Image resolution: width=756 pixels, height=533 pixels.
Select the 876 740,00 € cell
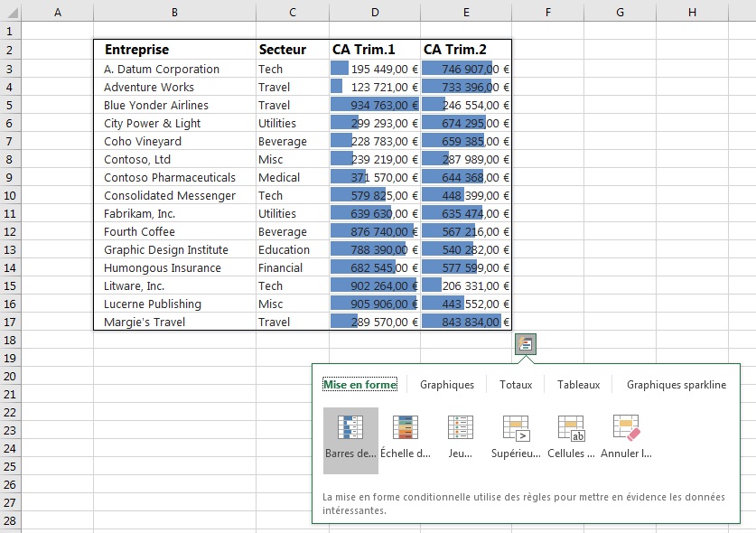click(375, 231)
